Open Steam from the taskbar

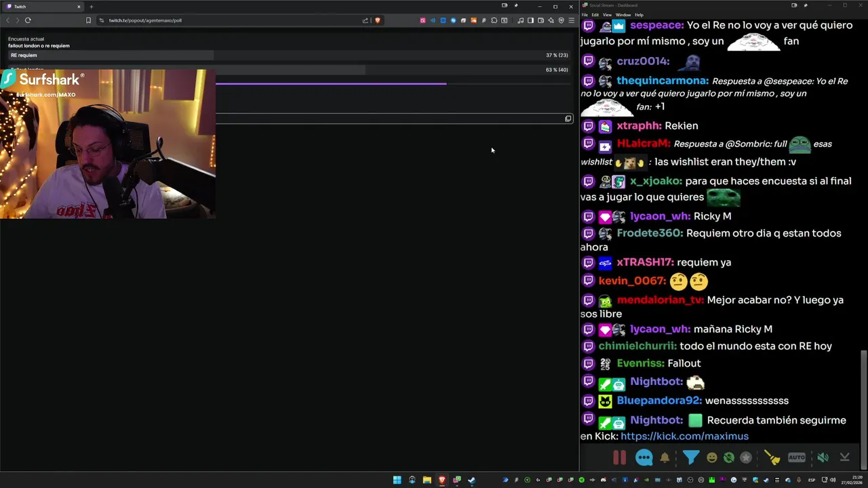point(471,480)
